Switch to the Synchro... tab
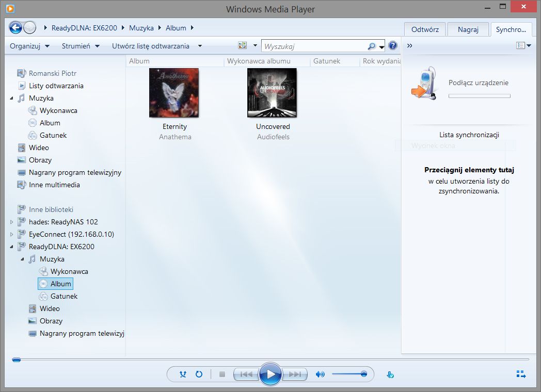Viewport: 541px width, 392px height. (511, 29)
